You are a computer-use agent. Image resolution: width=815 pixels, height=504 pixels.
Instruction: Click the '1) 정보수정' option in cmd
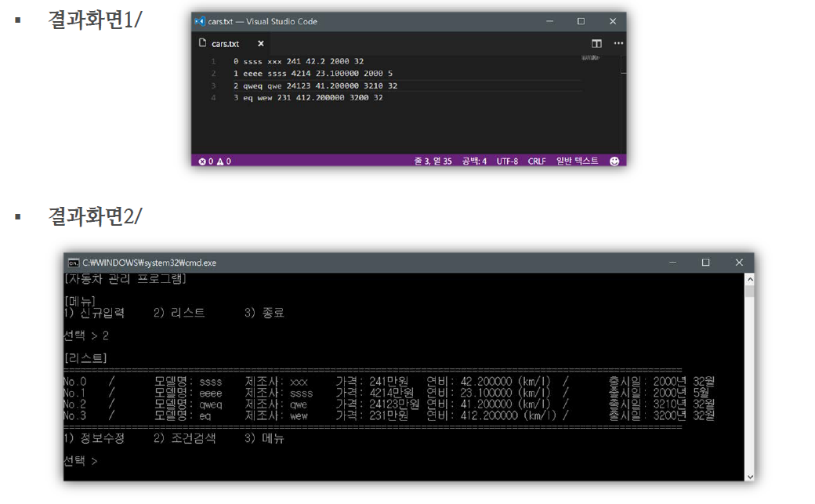(94, 438)
